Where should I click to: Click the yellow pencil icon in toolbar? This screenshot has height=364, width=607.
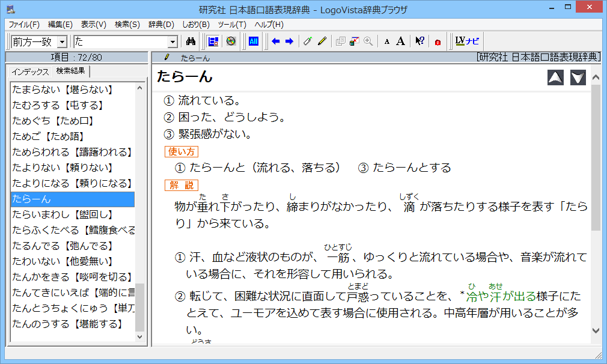tap(322, 41)
